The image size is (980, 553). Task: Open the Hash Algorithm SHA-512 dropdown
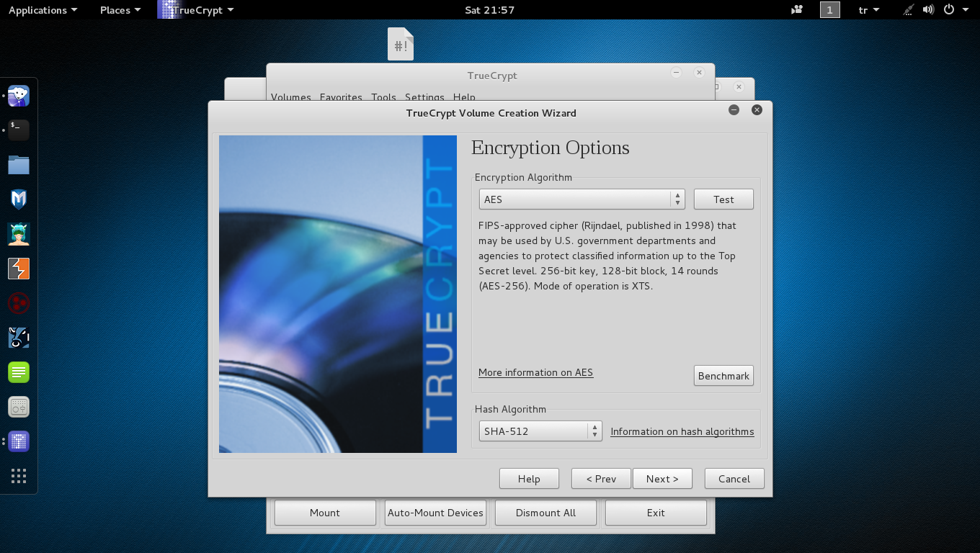[x=540, y=431]
